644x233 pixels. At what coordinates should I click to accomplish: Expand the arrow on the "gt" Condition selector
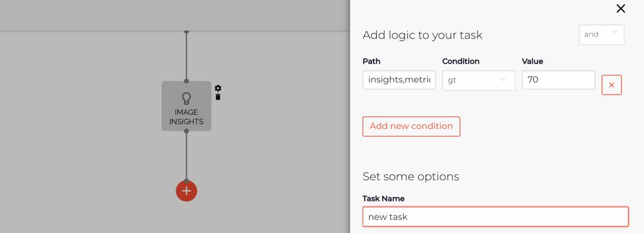coord(503,80)
